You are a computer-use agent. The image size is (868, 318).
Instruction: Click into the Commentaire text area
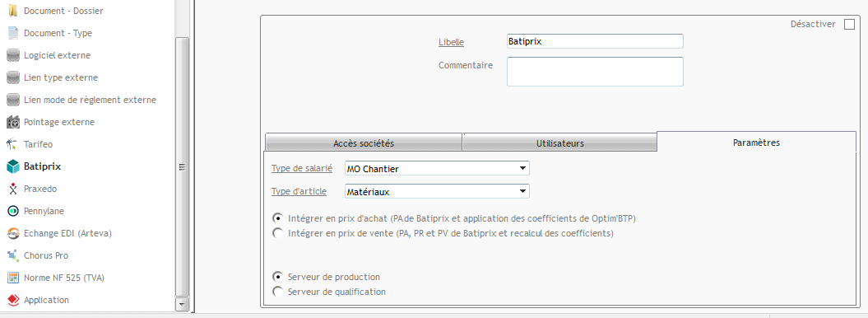[x=595, y=72]
